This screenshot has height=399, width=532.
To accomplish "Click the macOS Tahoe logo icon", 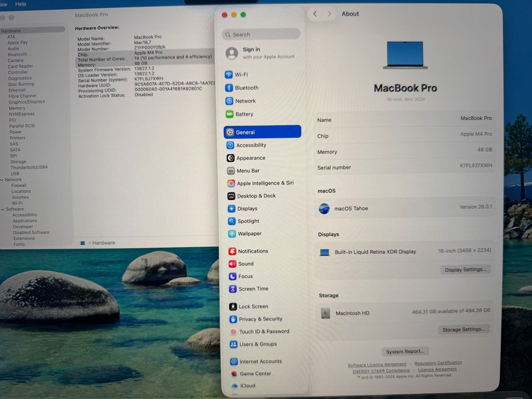I will point(324,208).
